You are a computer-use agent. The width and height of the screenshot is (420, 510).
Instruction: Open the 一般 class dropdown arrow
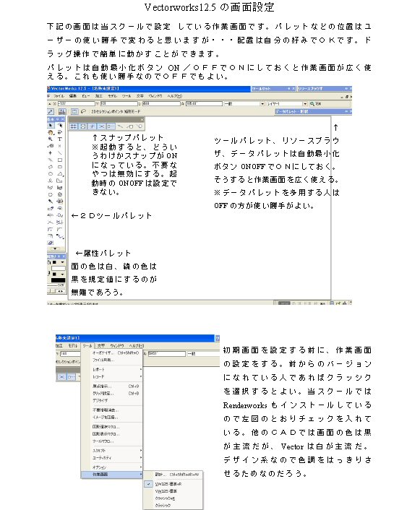pyautogui.click(x=262, y=104)
